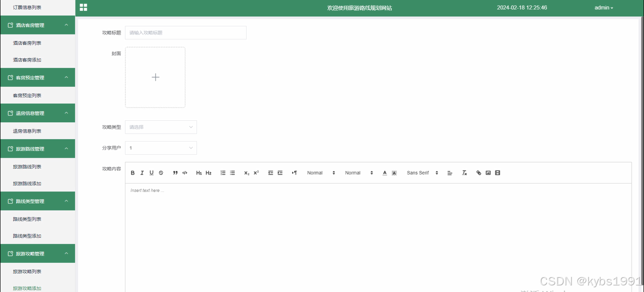
Task: Insert a blockquote with the quote icon
Action: click(x=175, y=173)
